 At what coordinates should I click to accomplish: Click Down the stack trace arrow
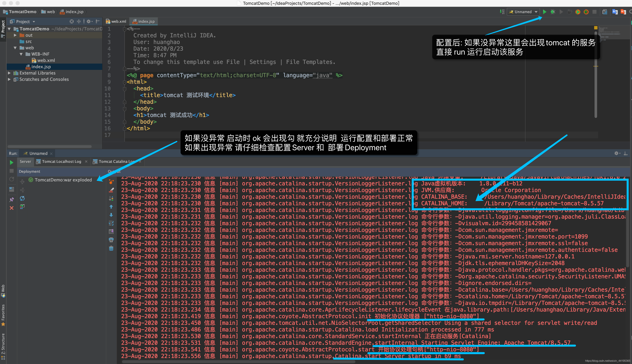coord(111,215)
